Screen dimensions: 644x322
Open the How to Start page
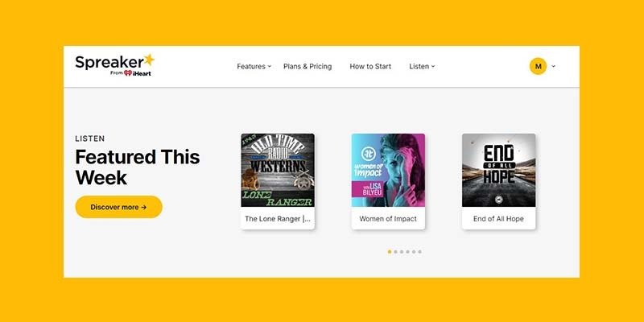click(370, 67)
